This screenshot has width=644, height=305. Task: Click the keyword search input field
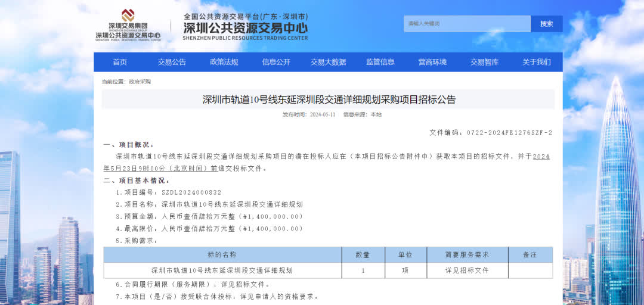click(x=466, y=24)
